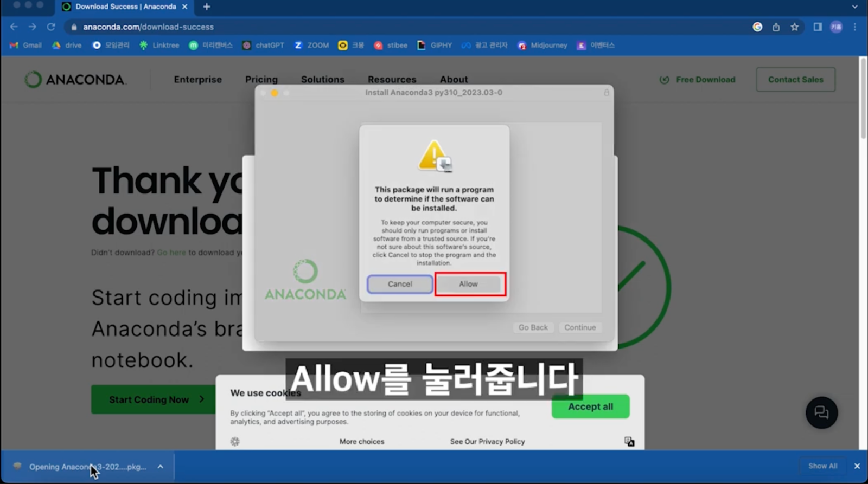Close the Download Success tab
This screenshot has width=868, height=484.
[185, 7]
